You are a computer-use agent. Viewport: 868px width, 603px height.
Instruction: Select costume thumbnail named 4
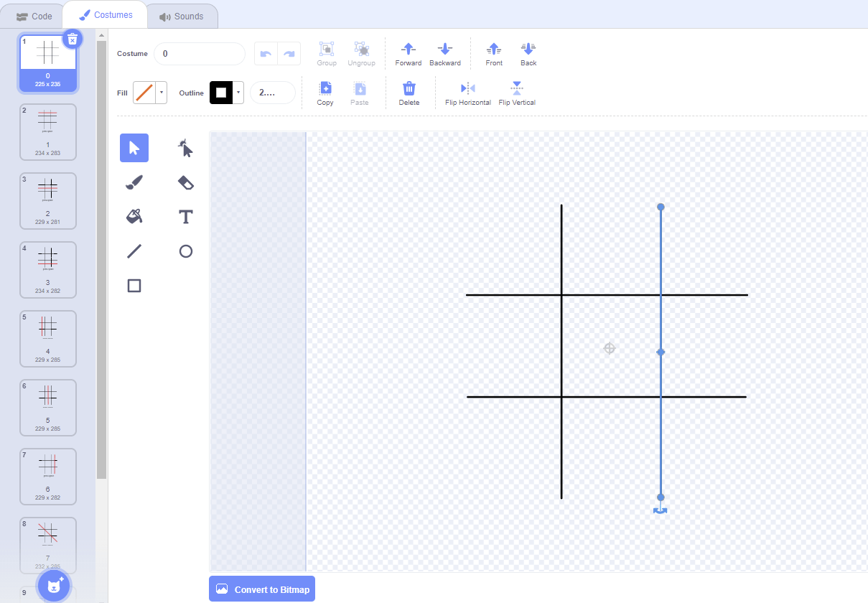pyautogui.click(x=48, y=339)
